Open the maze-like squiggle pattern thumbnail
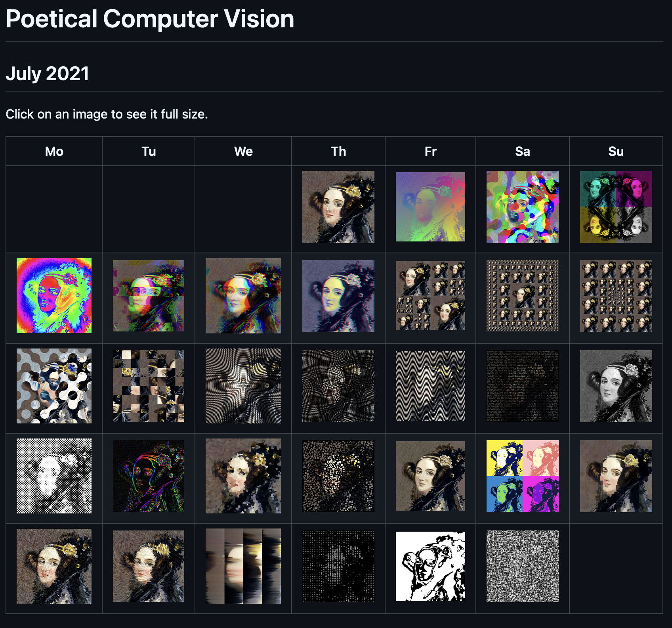672x628 pixels. (x=523, y=567)
